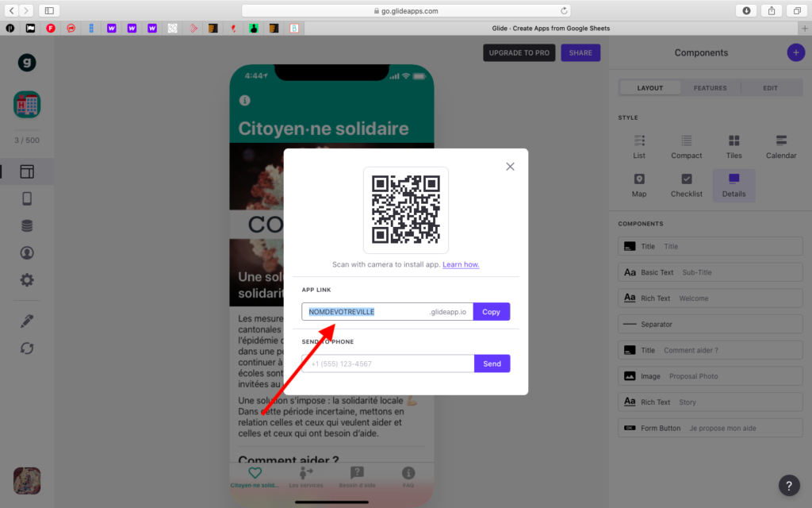This screenshot has width=812, height=508.
Task: Show the Safari tab overview
Action: point(797,10)
